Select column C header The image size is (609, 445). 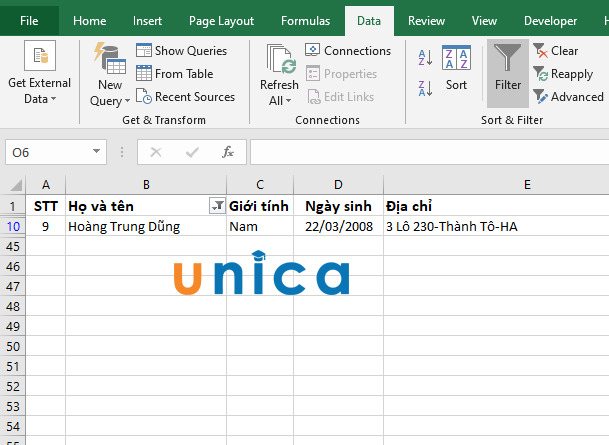(260, 184)
